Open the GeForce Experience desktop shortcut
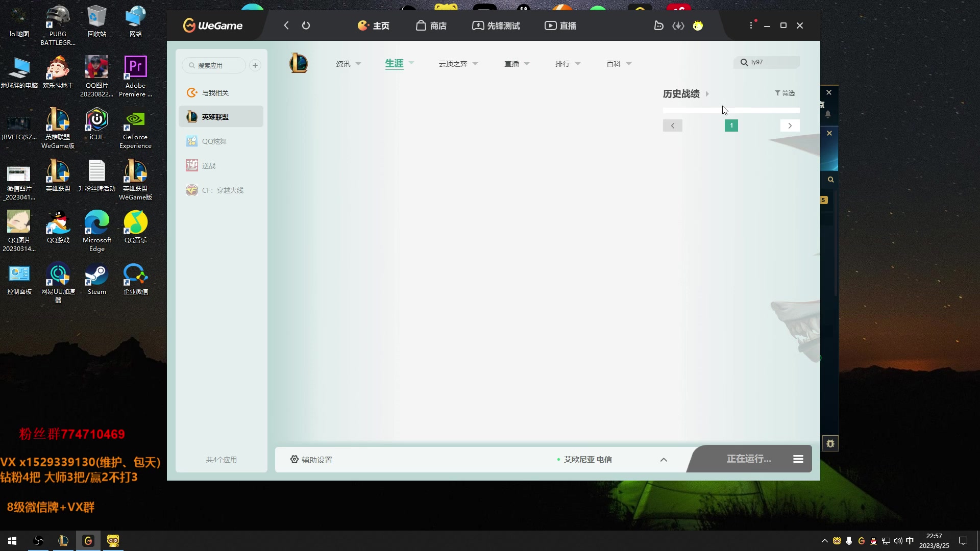The width and height of the screenshot is (980, 551). click(x=135, y=129)
